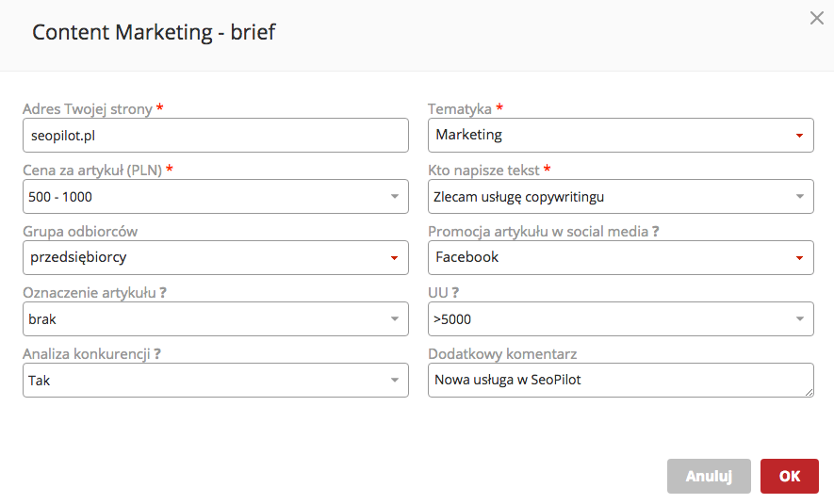Close the Content Marketing brief dialog
The image size is (834, 504).
click(x=817, y=18)
